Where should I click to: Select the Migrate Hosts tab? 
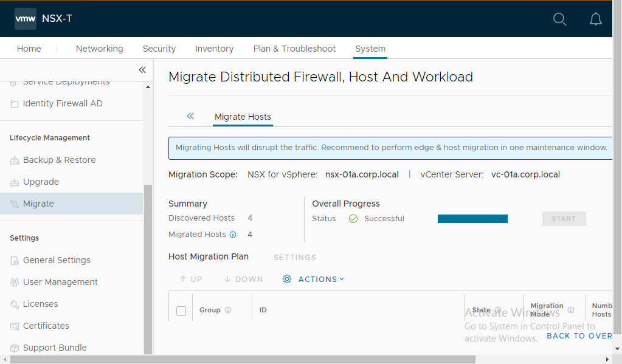[x=243, y=117]
